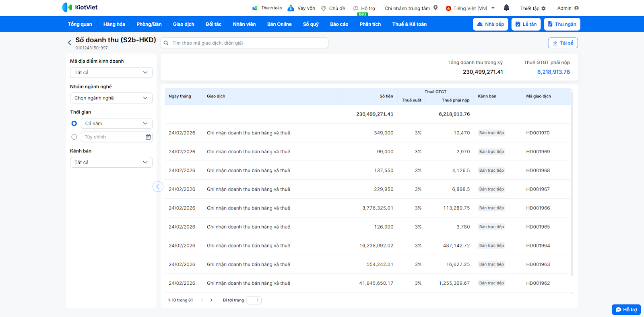Open the Báo cáo menu
644x317 pixels.
339,24
